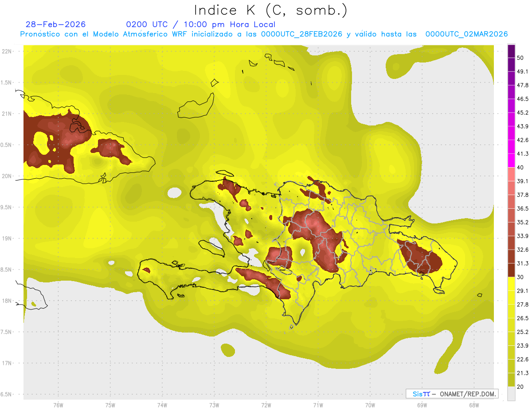Click the colorbar value "32.6"

tap(523, 250)
